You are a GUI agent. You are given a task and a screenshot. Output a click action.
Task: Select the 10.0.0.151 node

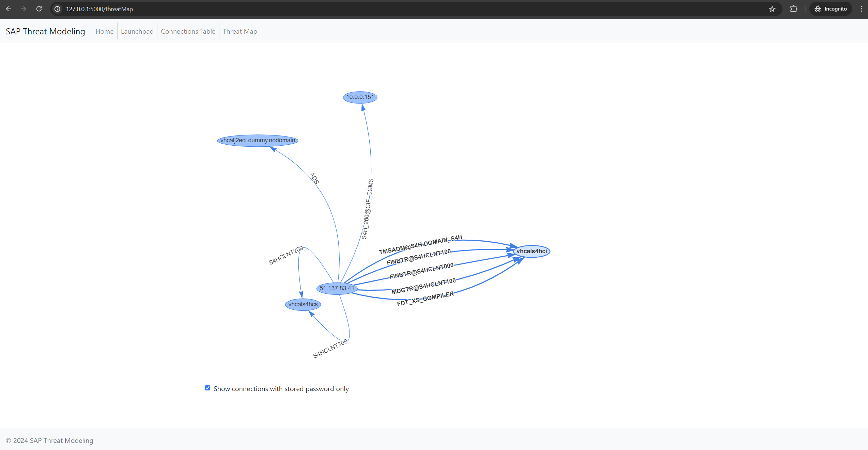pos(360,97)
